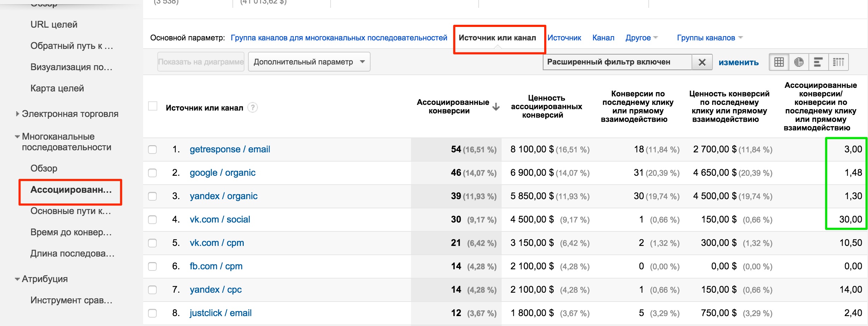Check the getresponse / email row checkbox

pos(152,150)
